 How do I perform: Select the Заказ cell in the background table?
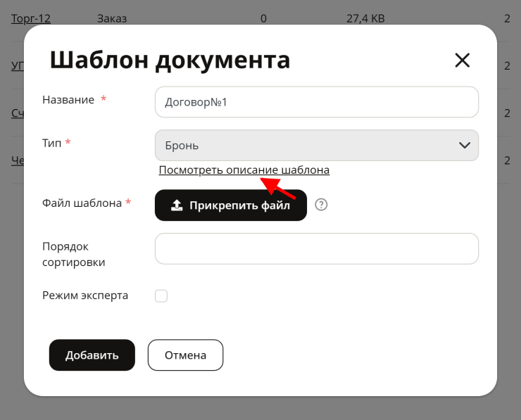tap(112, 18)
